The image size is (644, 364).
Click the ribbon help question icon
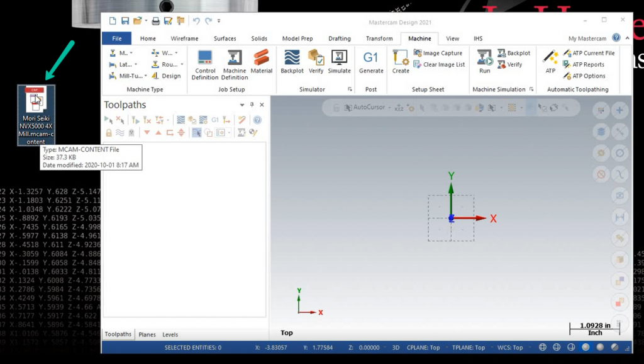[x=616, y=37]
